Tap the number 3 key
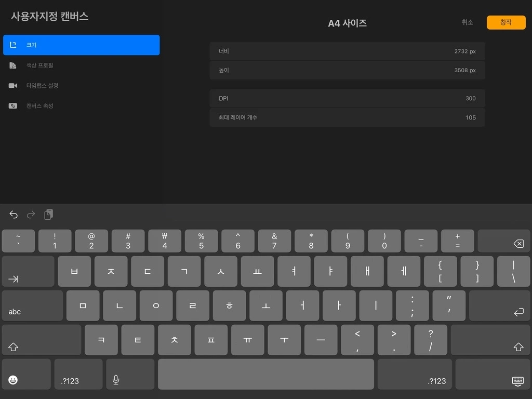 [128, 241]
